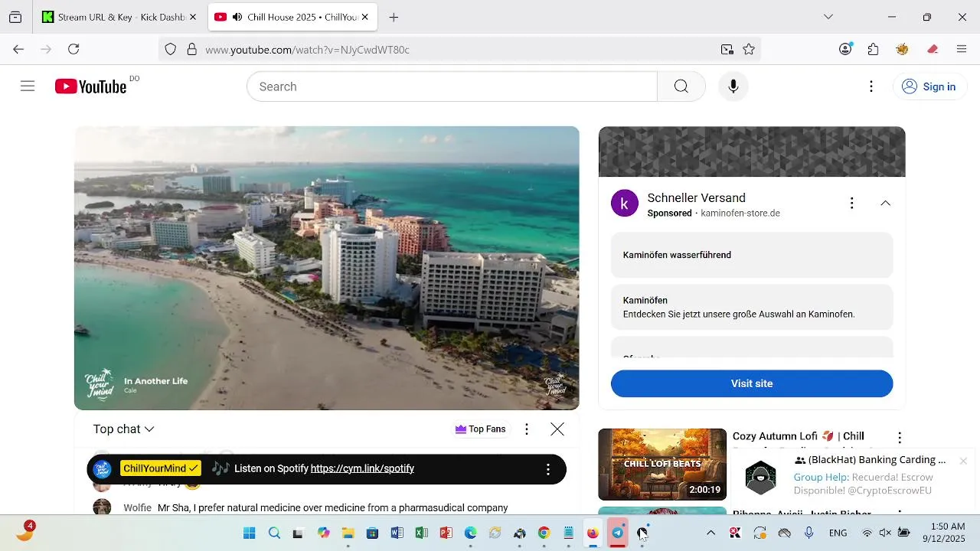This screenshot has width=980, height=551.
Task: Switch to Telegram on taskbar
Action: pyautogui.click(x=617, y=533)
